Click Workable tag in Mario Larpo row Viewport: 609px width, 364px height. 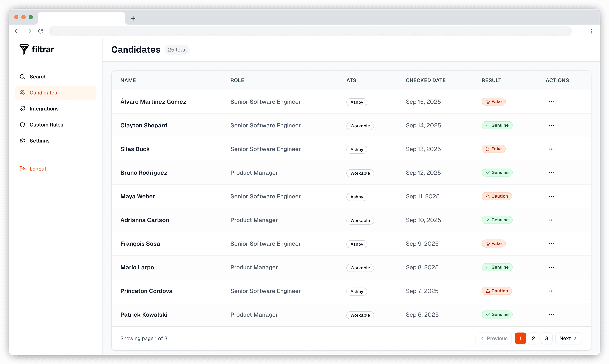point(360,268)
